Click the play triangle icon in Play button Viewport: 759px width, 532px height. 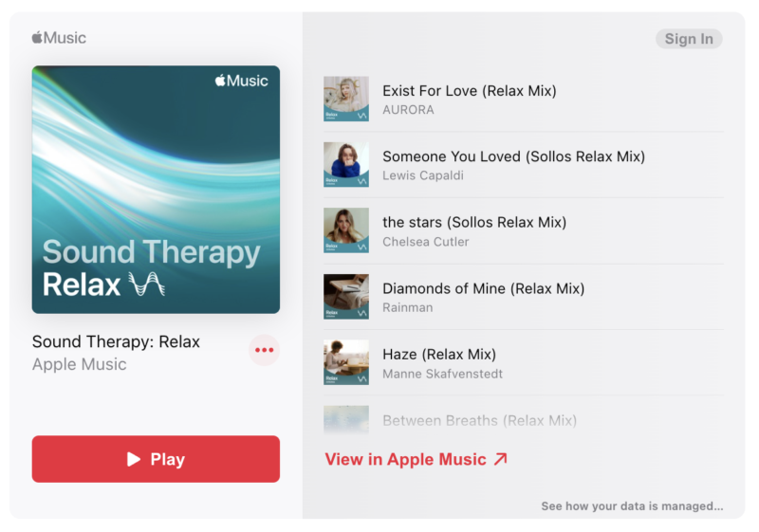[134, 459]
